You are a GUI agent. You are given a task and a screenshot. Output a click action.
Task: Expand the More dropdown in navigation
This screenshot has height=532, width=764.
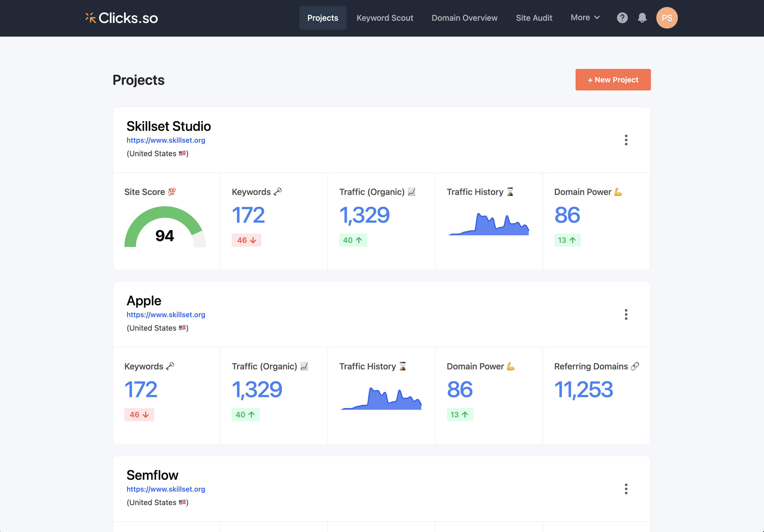[x=585, y=17]
